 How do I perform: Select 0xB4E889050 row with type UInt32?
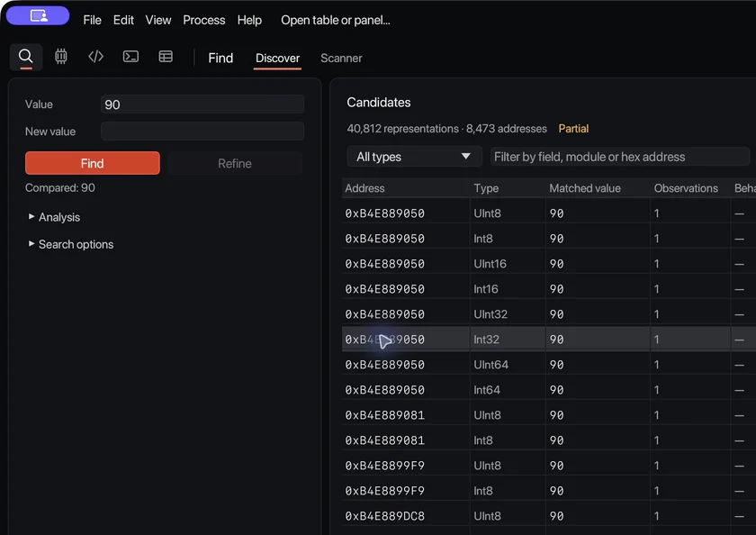point(549,314)
